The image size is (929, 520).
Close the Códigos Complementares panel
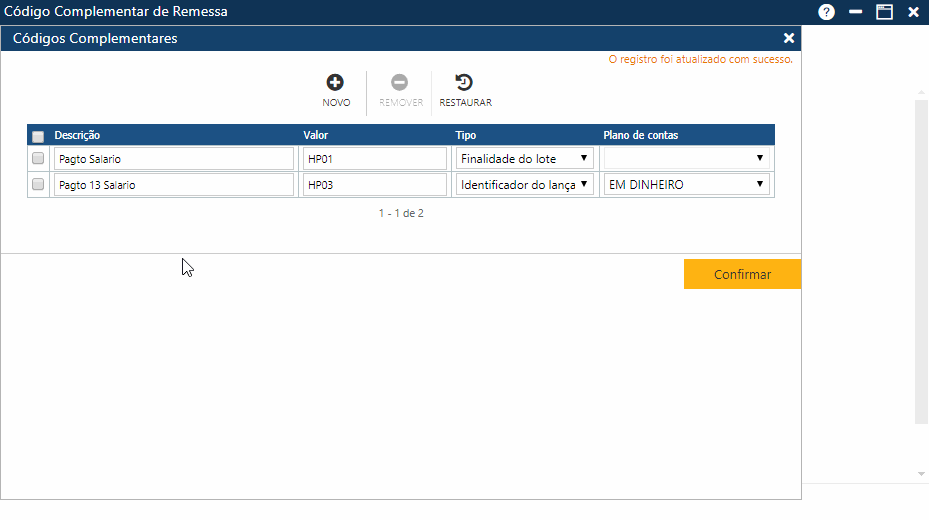pyautogui.click(x=789, y=38)
